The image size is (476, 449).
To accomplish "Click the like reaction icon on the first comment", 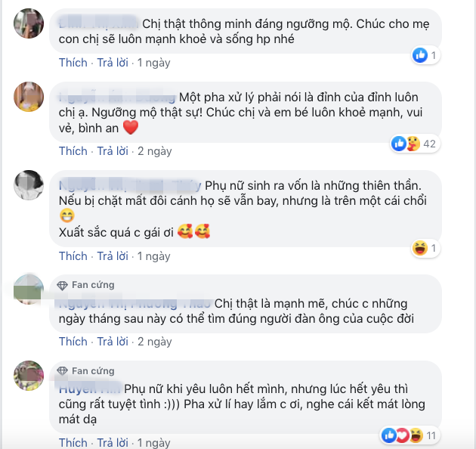I will pyautogui.click(x=420, y=55).
